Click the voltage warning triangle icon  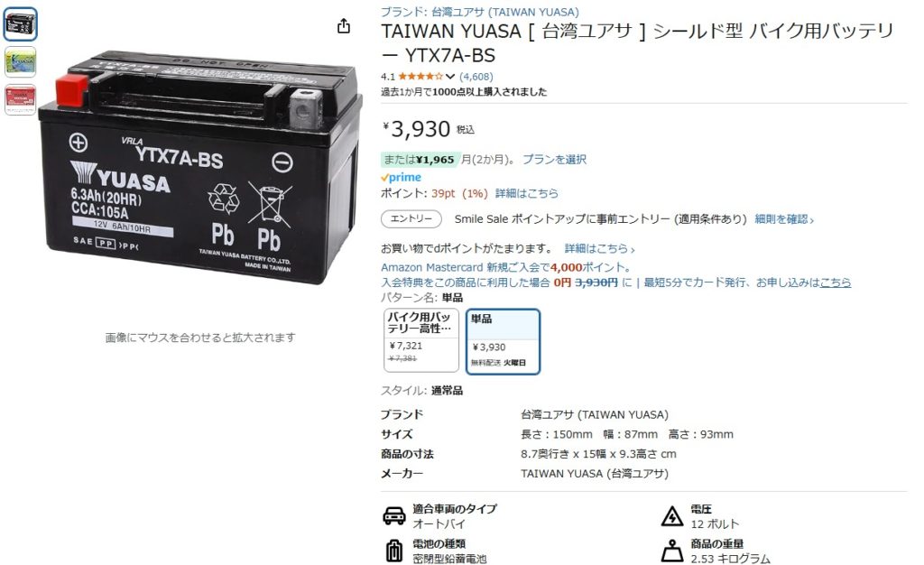tap(671, 516)
